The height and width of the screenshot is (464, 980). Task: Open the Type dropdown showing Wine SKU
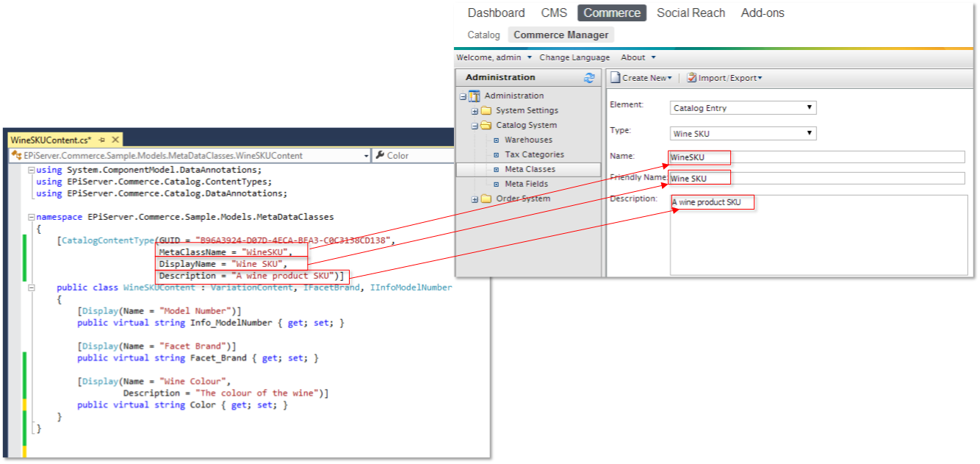point(743,134)
